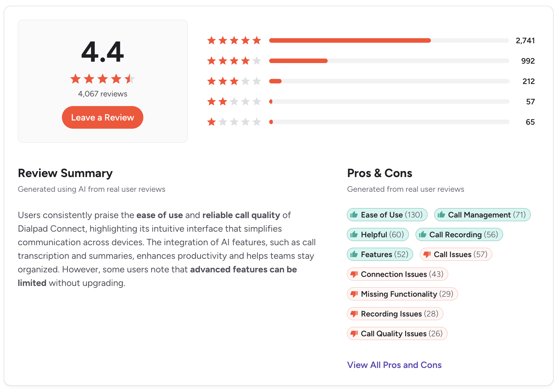Click the thumbs up icon on Call Management

(x=441, y=215)
